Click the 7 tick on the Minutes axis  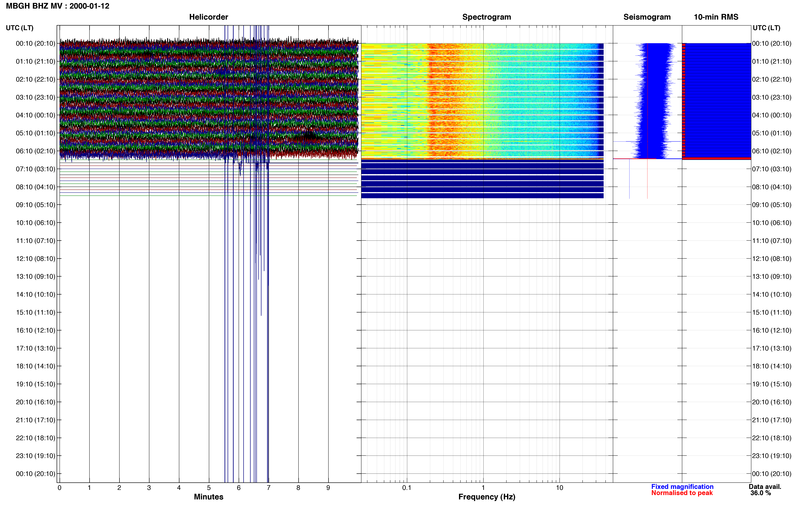[269, 487]
